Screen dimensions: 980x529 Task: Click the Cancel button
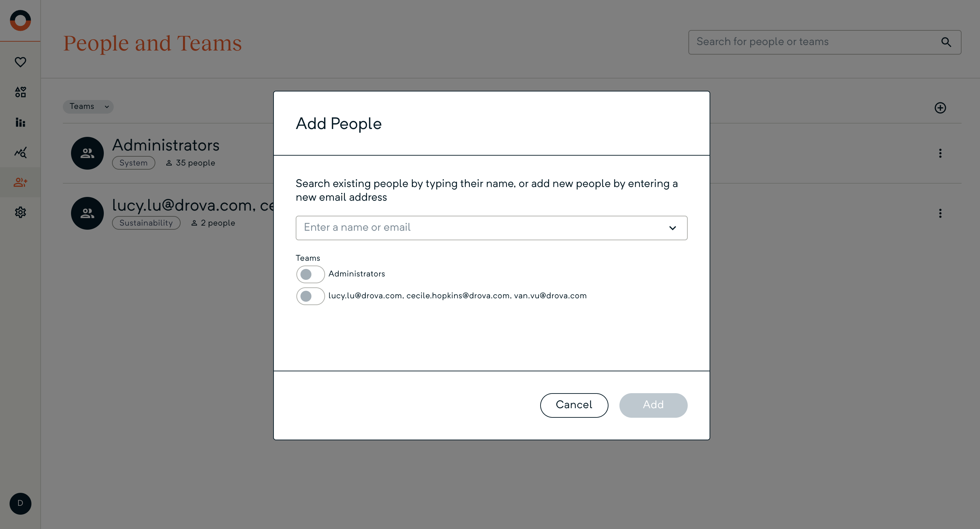point(574,405)
